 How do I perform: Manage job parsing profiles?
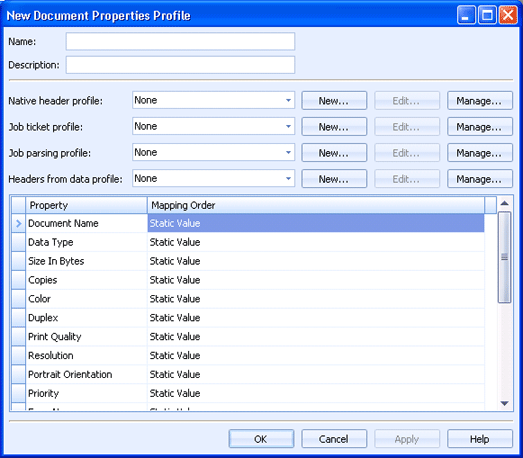pos(480,153)
